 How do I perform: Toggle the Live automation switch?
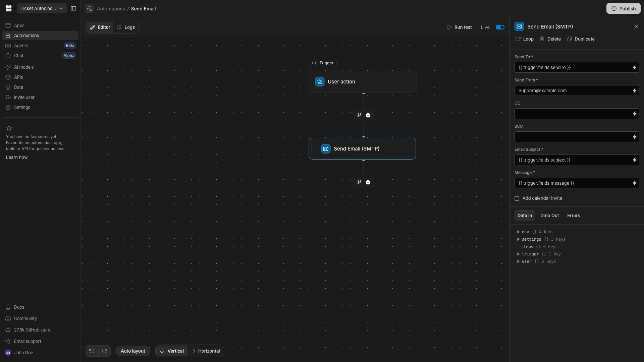[x=500, y=27]
